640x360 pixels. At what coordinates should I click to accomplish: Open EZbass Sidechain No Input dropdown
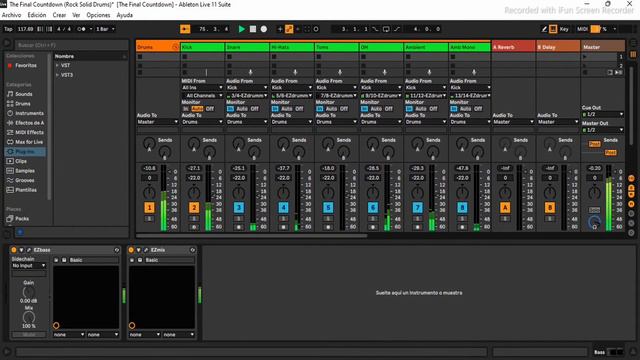pos(29,266)
